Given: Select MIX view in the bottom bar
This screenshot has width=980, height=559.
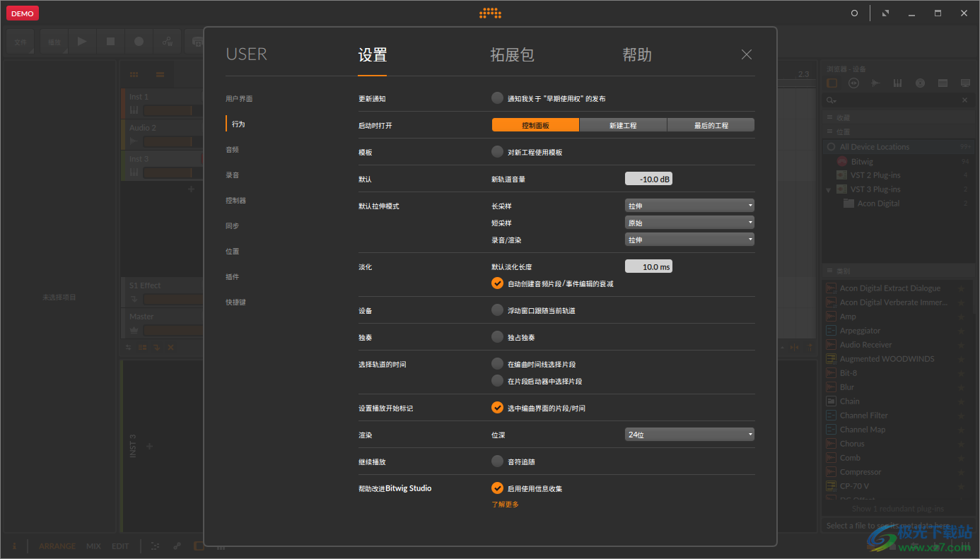Looking at the screenshot, I should [x=93, y=546].
